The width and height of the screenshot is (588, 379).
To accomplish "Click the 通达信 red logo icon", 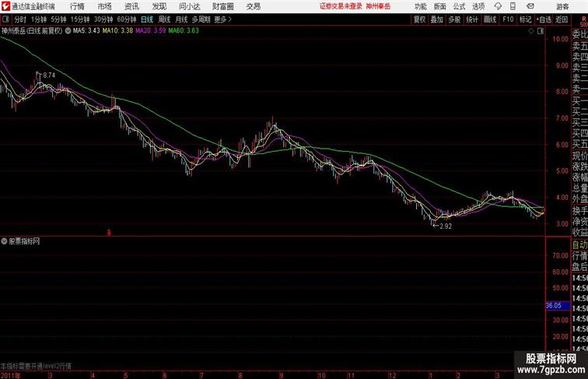I will pos(5,6).
